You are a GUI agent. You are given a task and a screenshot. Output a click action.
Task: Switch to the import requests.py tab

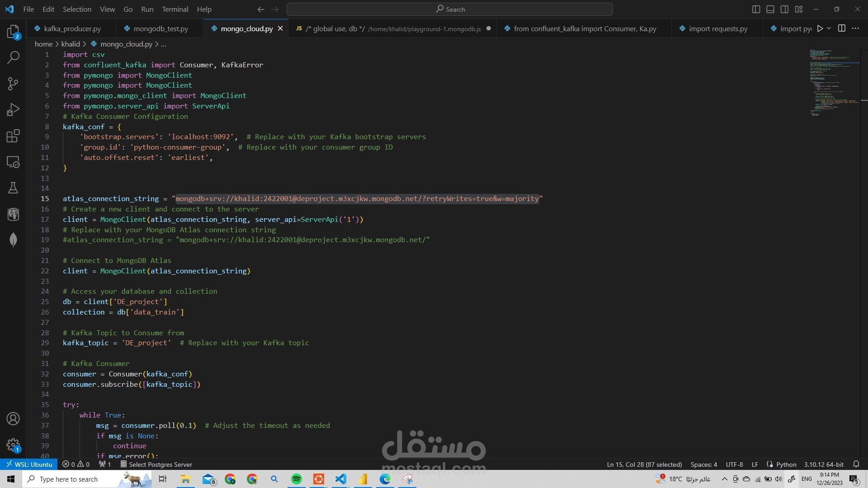coord(717,28)
